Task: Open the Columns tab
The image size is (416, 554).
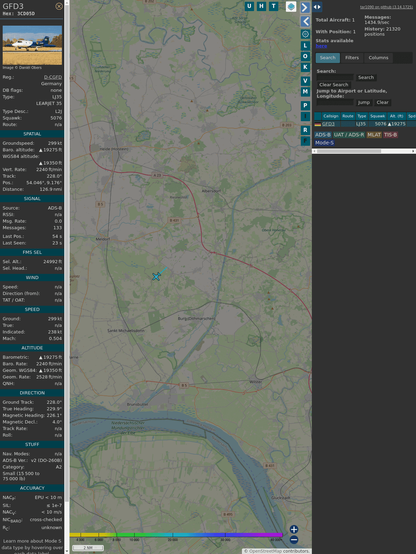Action: pyautogui.click(x=378, y=58)
